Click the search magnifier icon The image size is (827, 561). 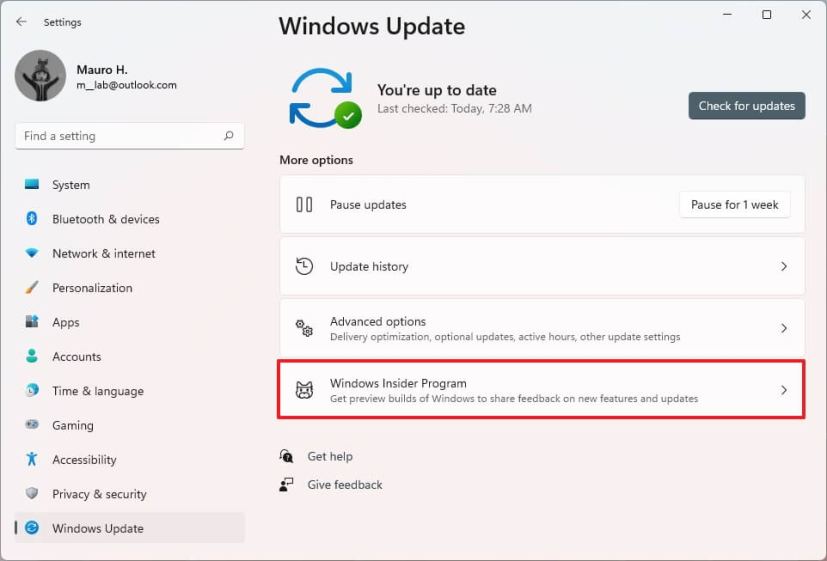[228, 136]
